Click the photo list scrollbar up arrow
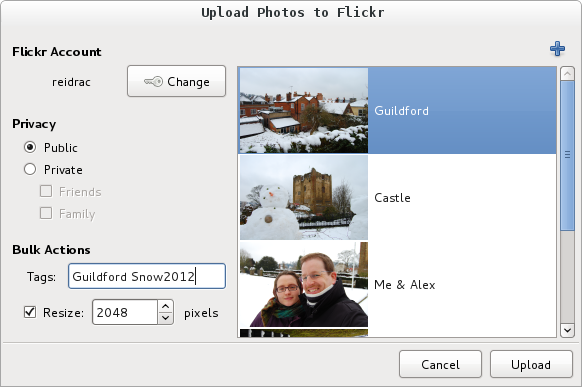Screen dimensions: 582x387 [x=567, y=73]
